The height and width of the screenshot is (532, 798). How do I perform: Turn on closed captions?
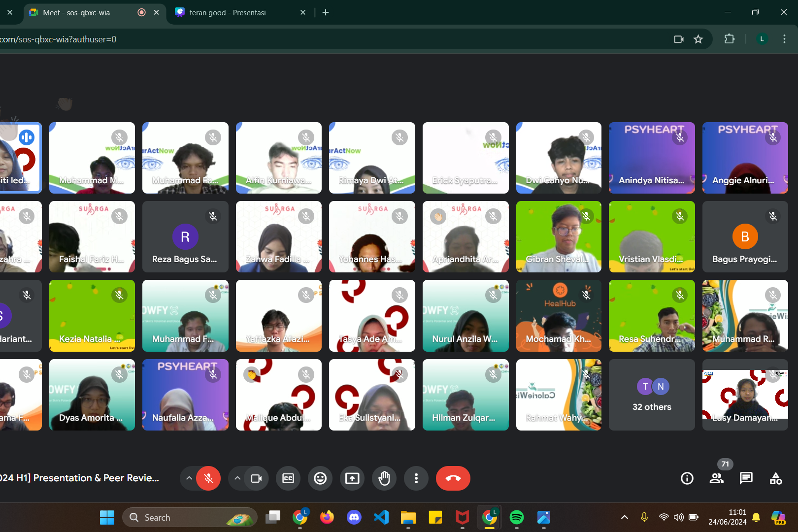pyautogui.click(x=288, y=478)
